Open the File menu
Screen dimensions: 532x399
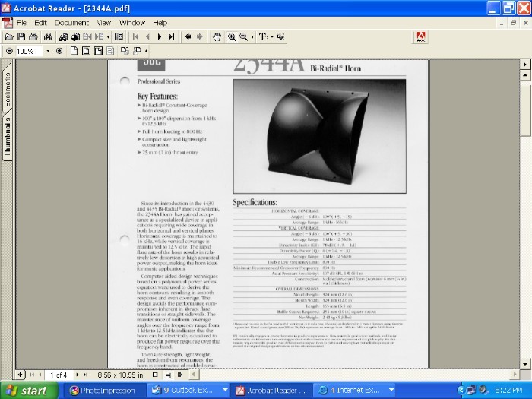pos(21,23)
